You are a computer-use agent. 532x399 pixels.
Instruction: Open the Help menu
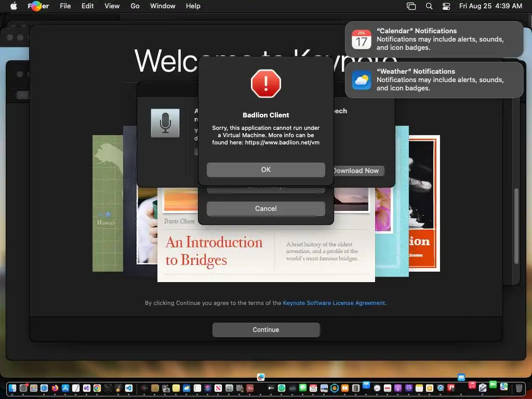[193, 6]
